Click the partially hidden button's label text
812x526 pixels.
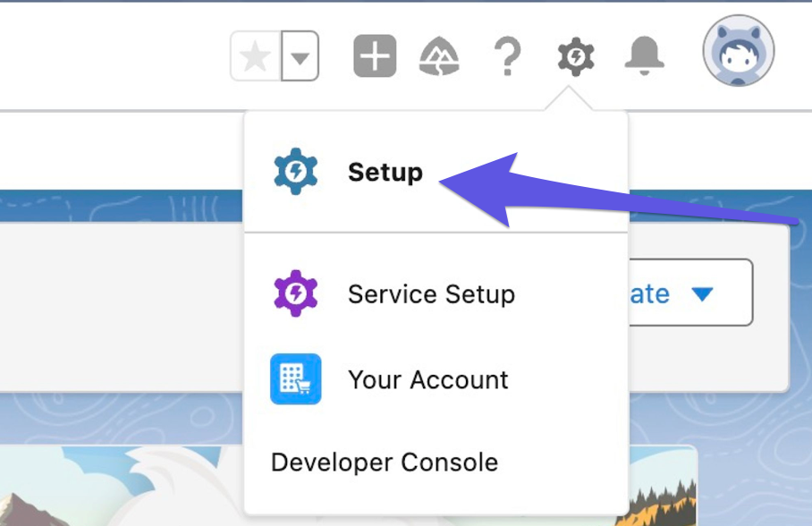click(x=651, y=293)
